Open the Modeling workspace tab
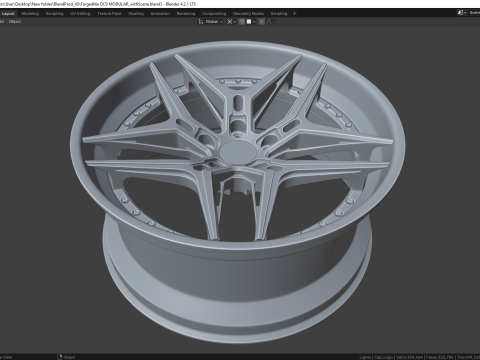 point(30,14)
